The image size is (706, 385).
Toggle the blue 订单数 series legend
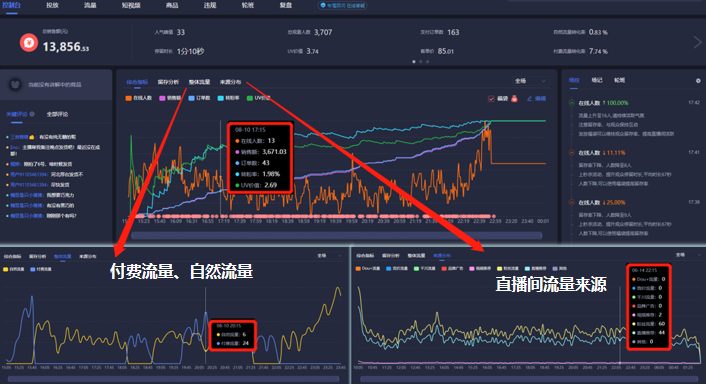click(199, 98)
